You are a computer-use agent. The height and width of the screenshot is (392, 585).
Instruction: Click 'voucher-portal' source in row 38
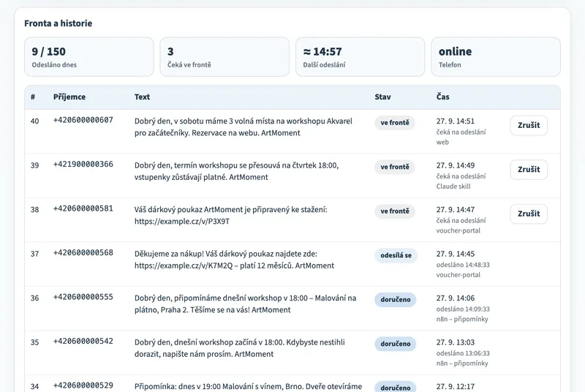[x=458, y=230]
